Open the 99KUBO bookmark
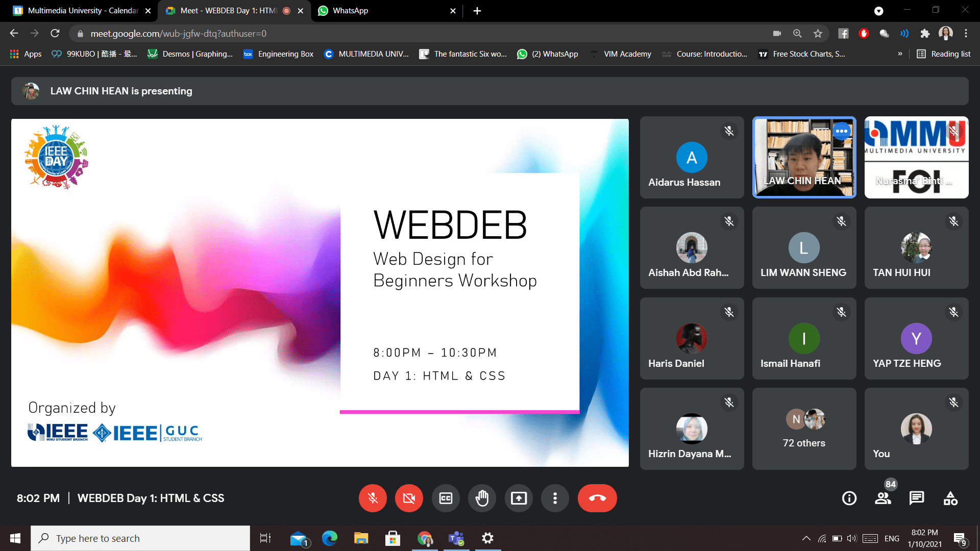The image size is (980, 551). 94,54
